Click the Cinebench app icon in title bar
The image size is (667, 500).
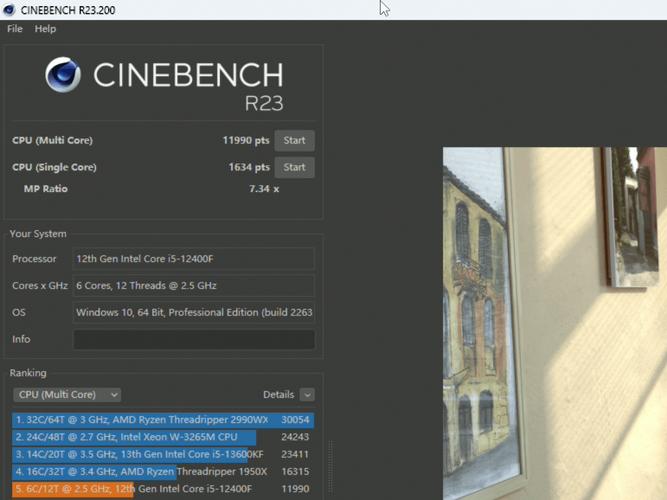coord(10,8)
